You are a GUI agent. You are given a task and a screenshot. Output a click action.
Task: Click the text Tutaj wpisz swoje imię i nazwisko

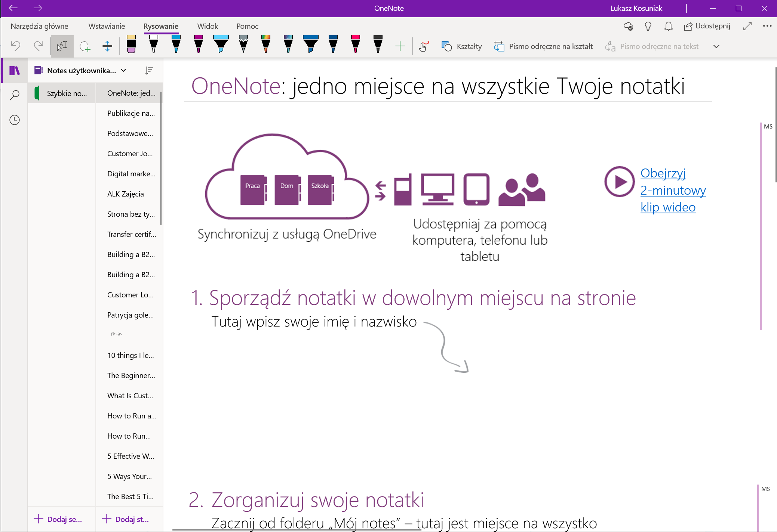pos(314,321)
